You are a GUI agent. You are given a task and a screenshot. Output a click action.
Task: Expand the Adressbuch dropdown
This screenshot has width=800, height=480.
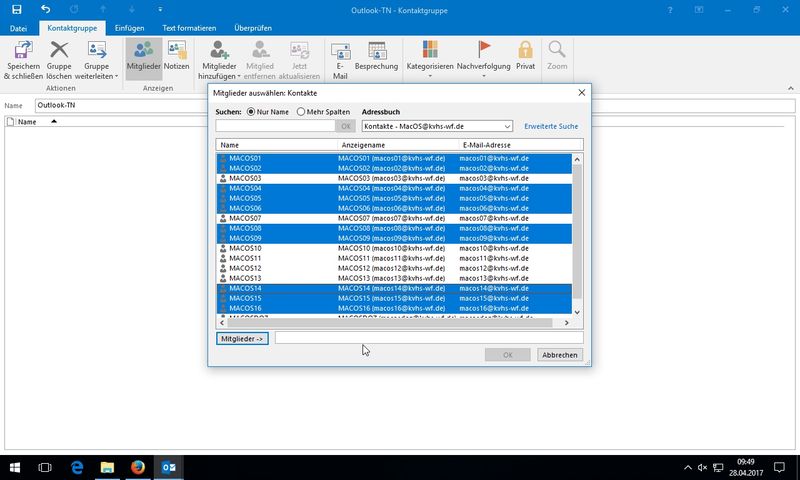(507, 126)
